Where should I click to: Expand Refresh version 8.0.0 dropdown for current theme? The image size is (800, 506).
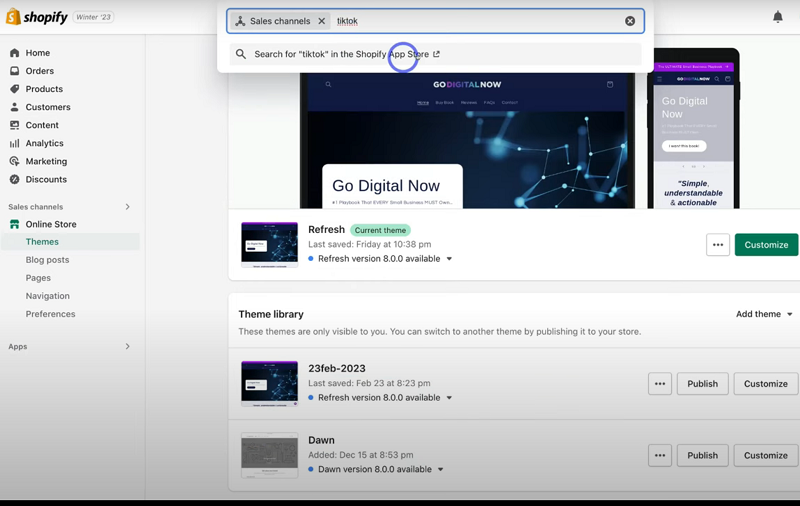click(449, 259)
